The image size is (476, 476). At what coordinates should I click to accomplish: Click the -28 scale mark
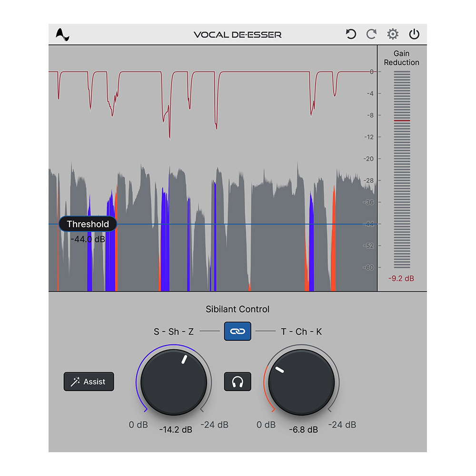(x=368, y=180)
